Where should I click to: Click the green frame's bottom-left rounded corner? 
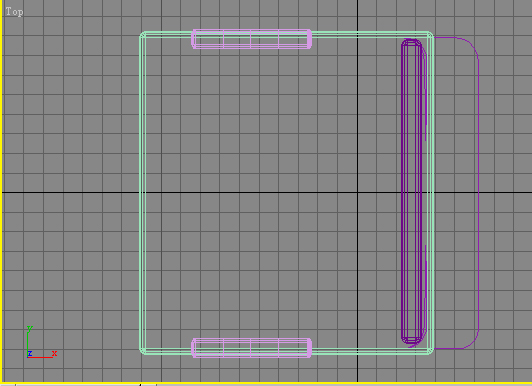(142, 351)
